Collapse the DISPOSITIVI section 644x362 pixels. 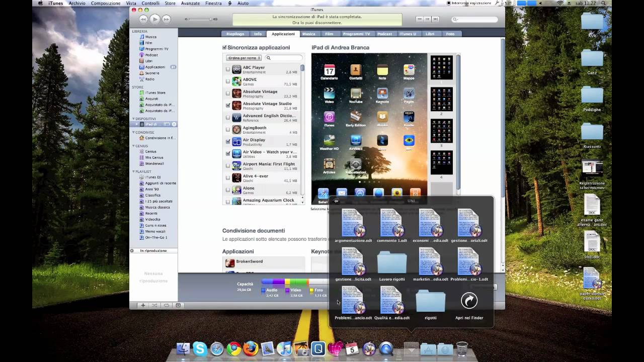coord(133,119)
